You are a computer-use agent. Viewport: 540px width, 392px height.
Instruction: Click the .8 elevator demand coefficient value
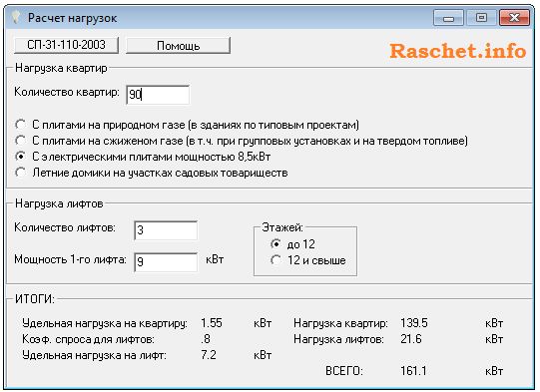click(206, 339)
